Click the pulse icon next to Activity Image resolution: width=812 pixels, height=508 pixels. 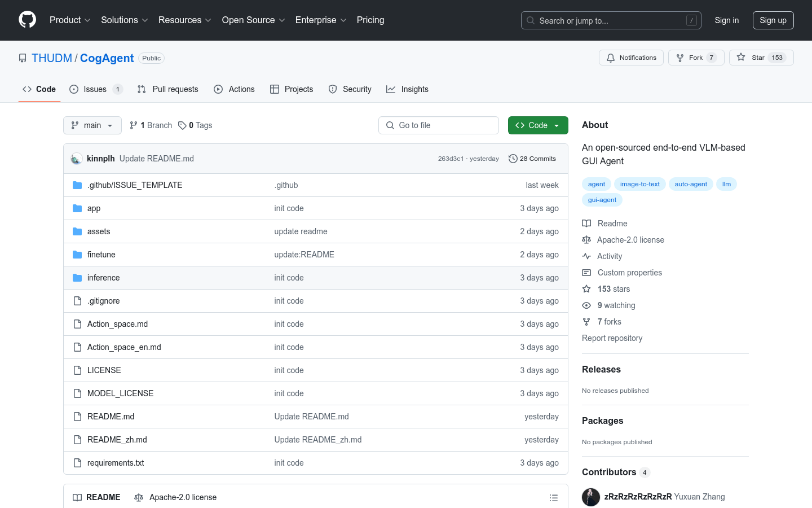[x=586, y=256]
